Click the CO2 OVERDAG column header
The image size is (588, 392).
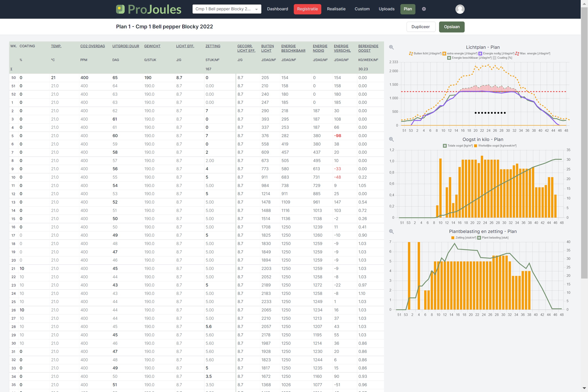[x=92, y=46]
